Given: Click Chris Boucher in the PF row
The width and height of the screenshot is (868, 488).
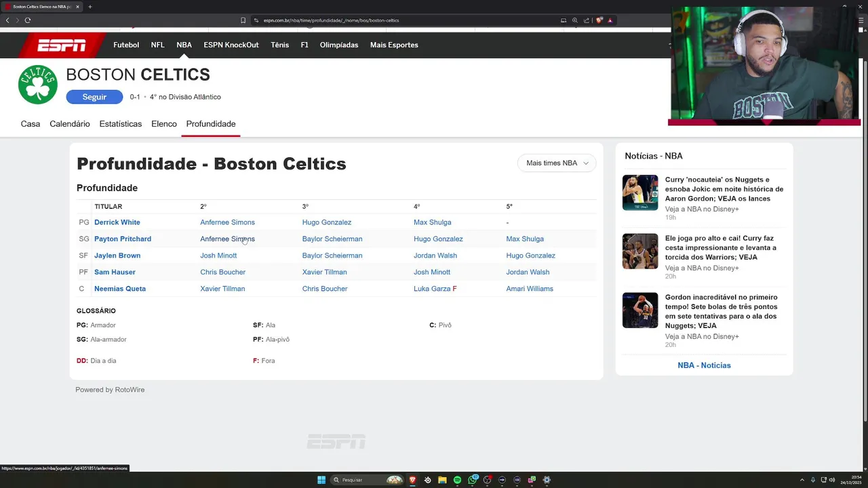Looking at the screenshot, I should pos(222,272).
